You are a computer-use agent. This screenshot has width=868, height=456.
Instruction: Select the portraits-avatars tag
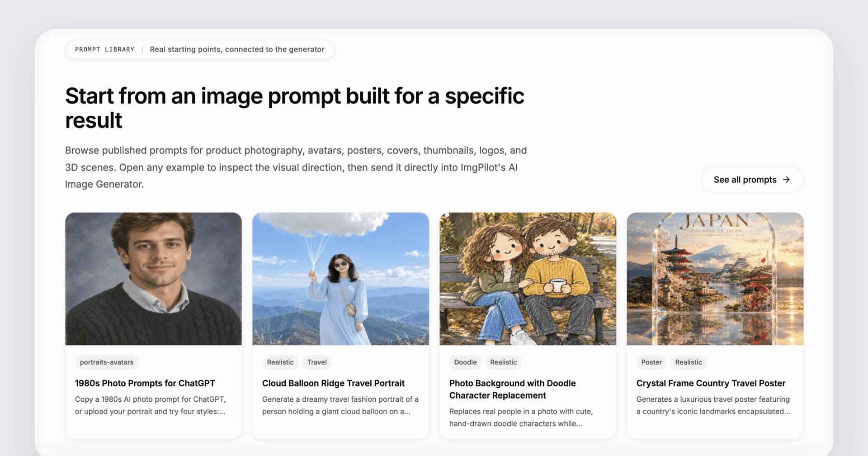107,362
